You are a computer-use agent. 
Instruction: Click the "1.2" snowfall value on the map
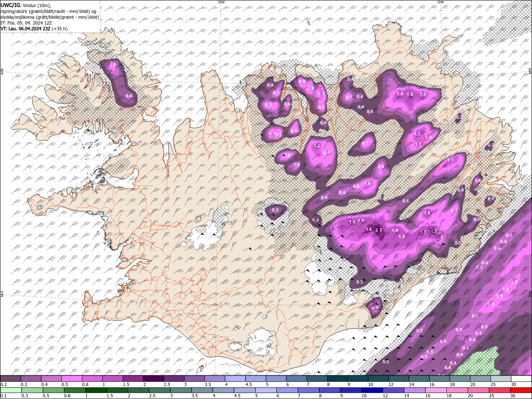tap(317, 146)
